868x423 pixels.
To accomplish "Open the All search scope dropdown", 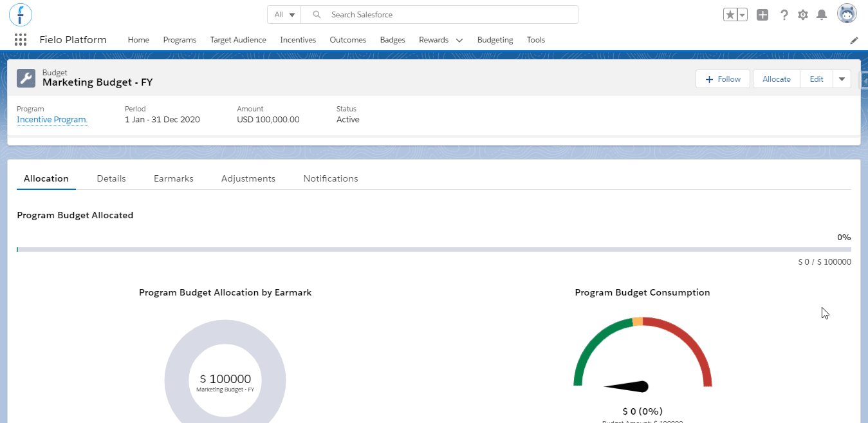I will pos(284,15).
